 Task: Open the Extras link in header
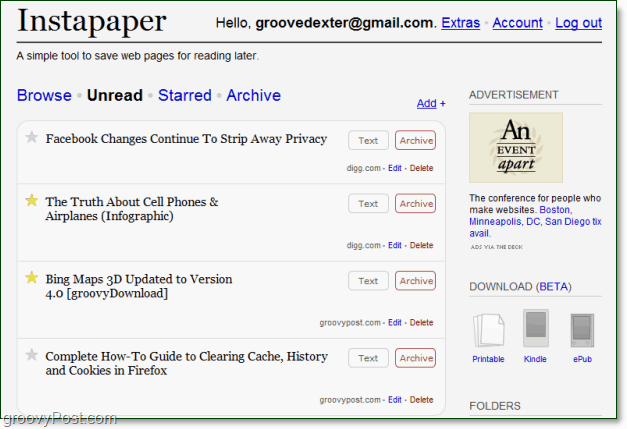(461, 23)
